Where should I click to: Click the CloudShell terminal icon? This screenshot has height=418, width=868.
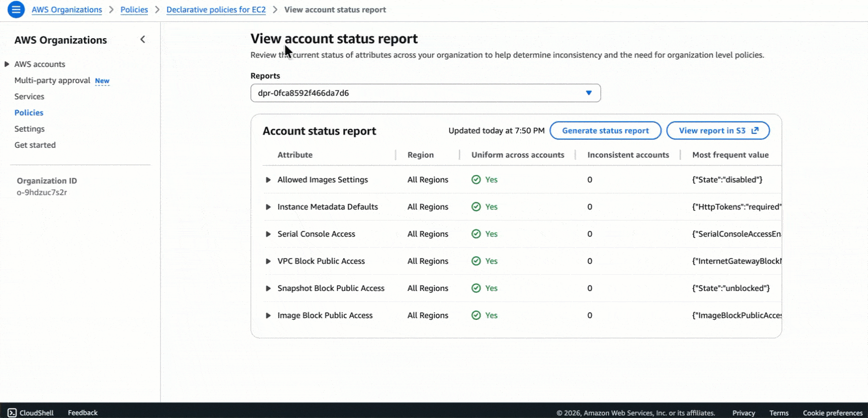(12, 413)
